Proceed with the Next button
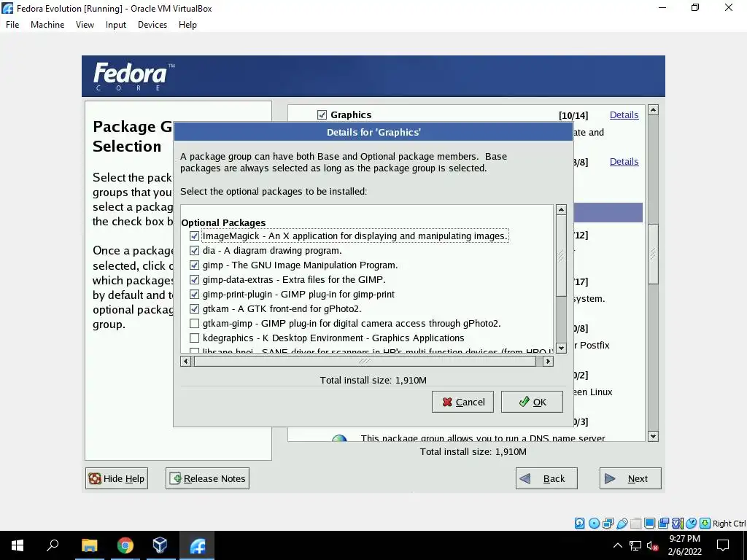The width and height of the screenshot is (747, 560). click(630, 478)
